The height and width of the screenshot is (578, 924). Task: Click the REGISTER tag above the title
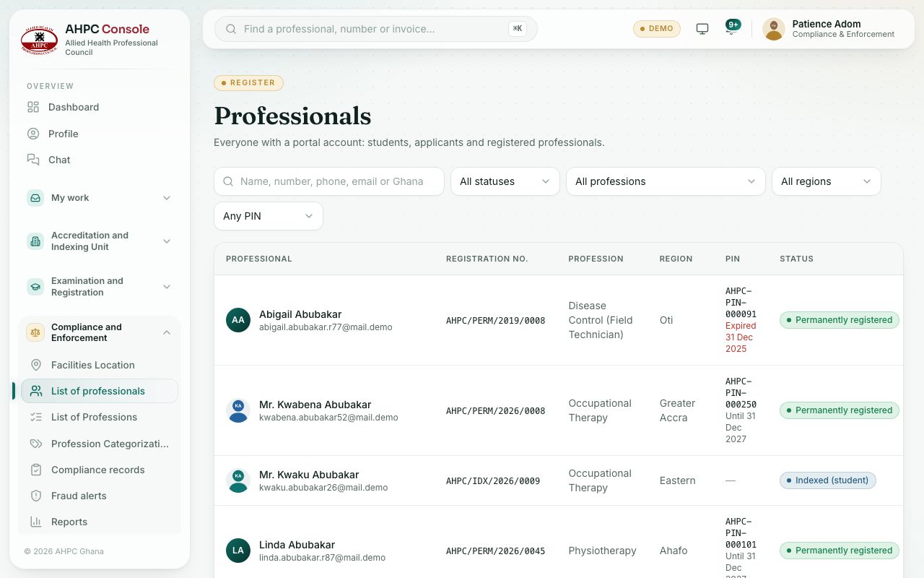pos(248,83)
